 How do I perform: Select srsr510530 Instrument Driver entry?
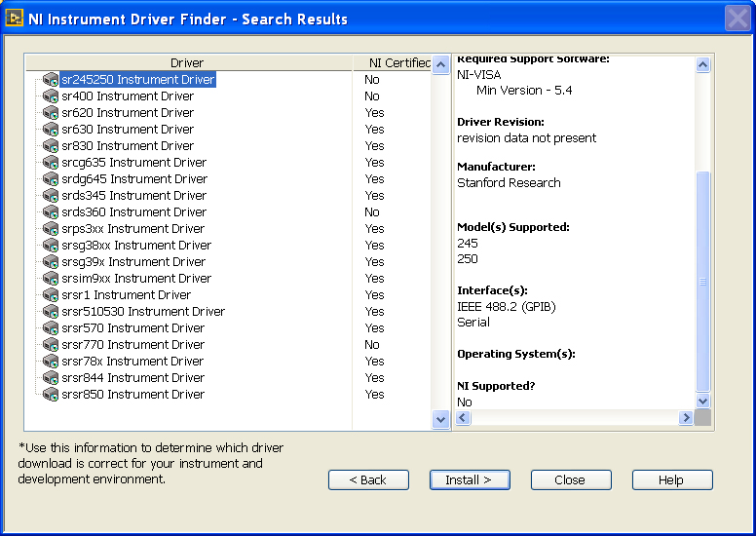143,312
